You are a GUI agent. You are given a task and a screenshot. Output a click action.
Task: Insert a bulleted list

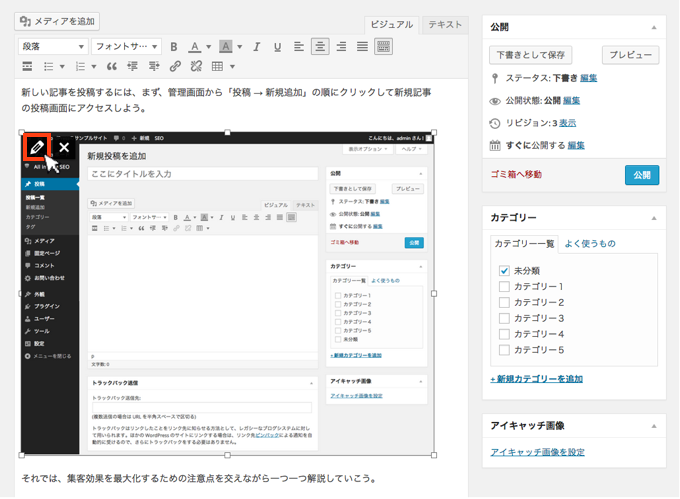tap(49, 66)
